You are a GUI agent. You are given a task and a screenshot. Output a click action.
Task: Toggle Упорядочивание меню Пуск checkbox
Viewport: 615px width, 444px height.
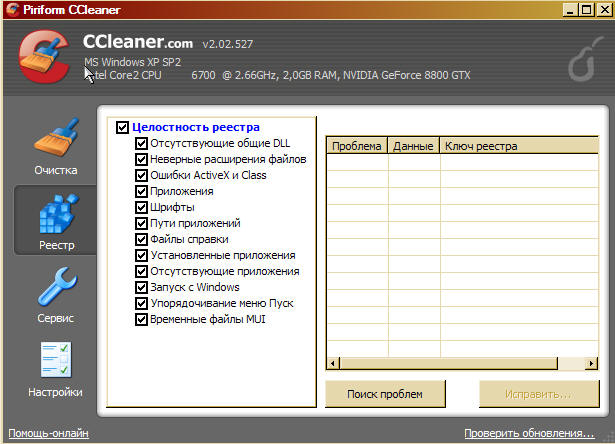pos(141,303)
